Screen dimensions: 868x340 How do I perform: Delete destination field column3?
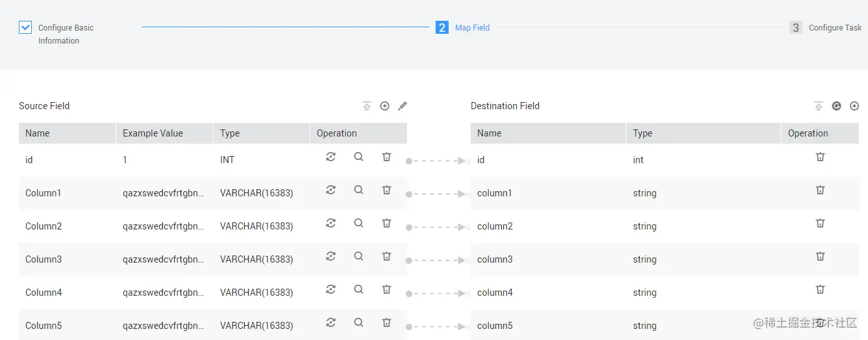tap(820, 256)
